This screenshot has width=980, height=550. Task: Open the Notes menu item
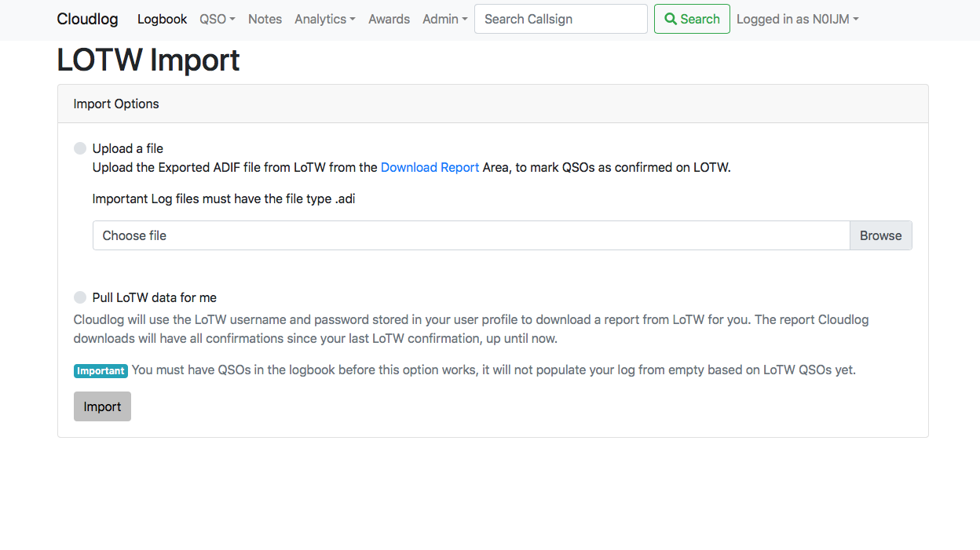pyautogui.click(x=265, y=19)
